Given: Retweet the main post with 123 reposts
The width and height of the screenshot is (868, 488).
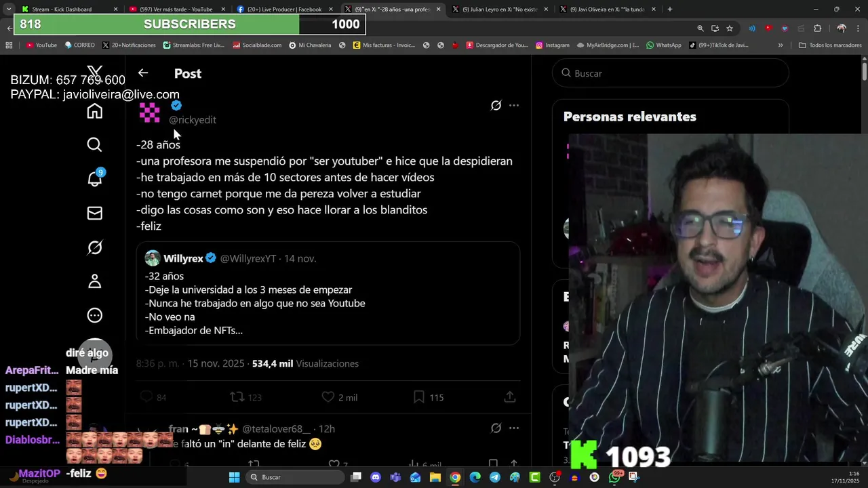Looking at the screenshot, I should point(245,397).
